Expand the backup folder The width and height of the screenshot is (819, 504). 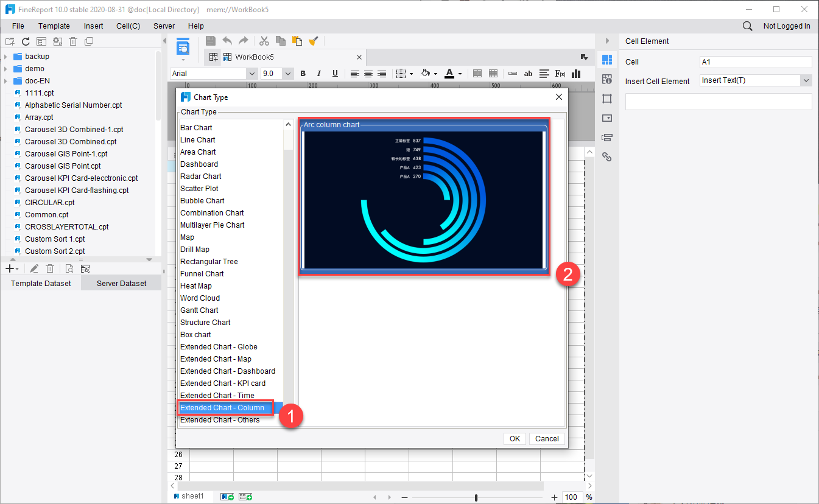pyautogui.click(x=6, y=57)
